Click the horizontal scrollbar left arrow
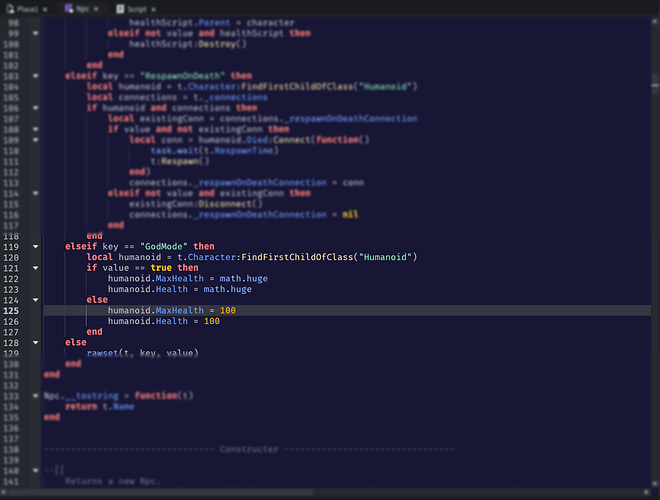Viewport: 660px width, 500px height. pos(3,492)
